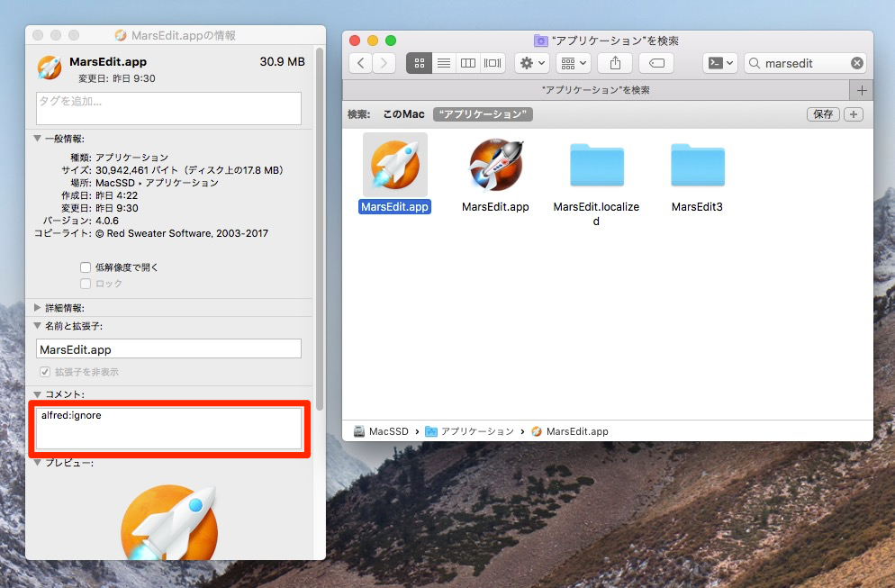
Task: Collapse the コメント section
Action: [37, 394]
